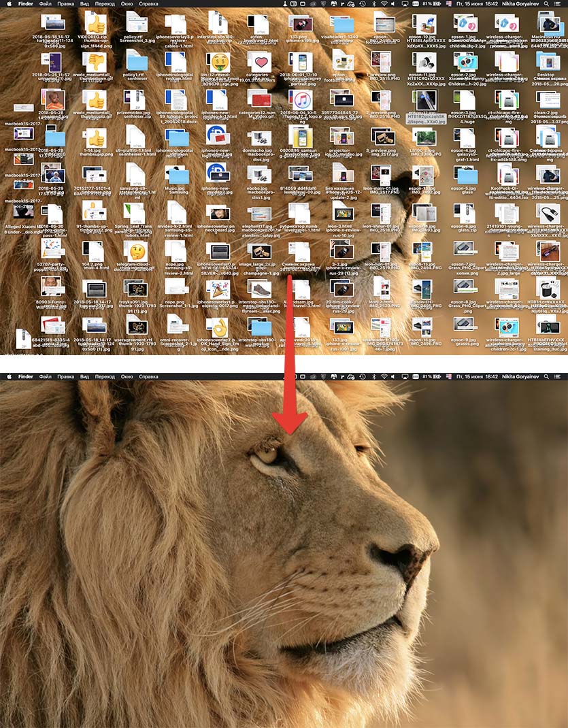Click battery 81% indicator on clean desktop
The height and width of the screenshot is (728, 568).
(431, 376)
